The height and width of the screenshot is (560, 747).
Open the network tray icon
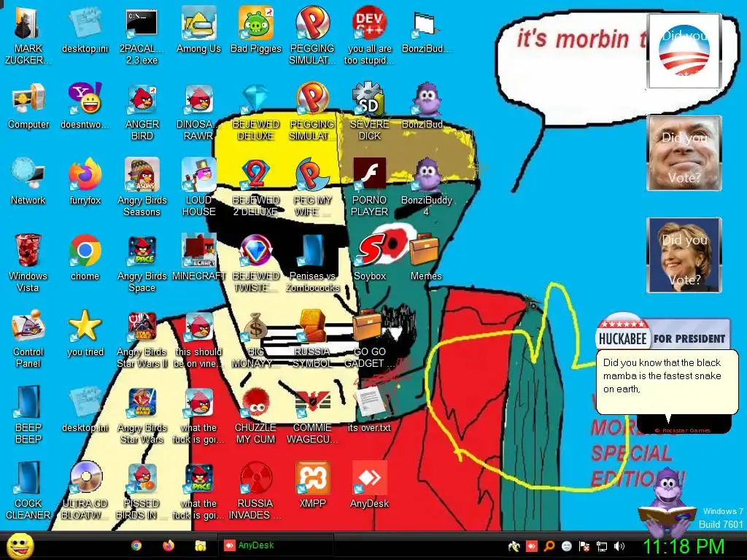(602, 547)
